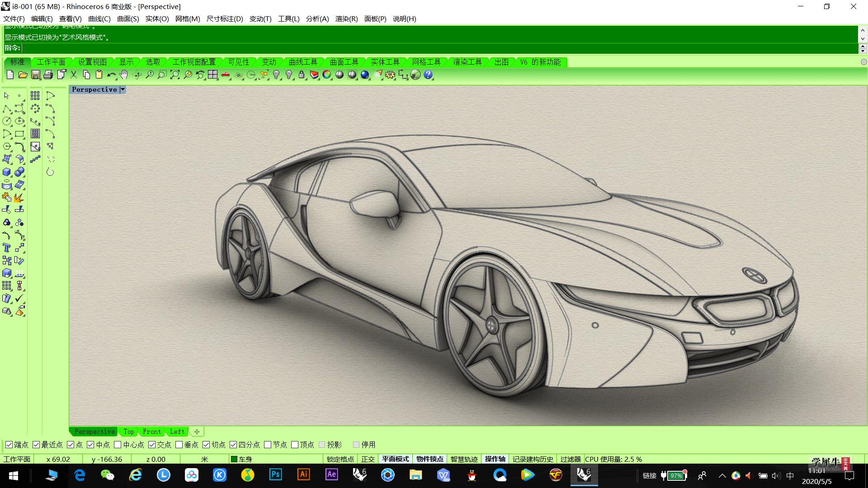The width and height of the screenshot is (868, 488).
Task: Click the Zoom Extents magnifier icon
Action: pos(175,75)
